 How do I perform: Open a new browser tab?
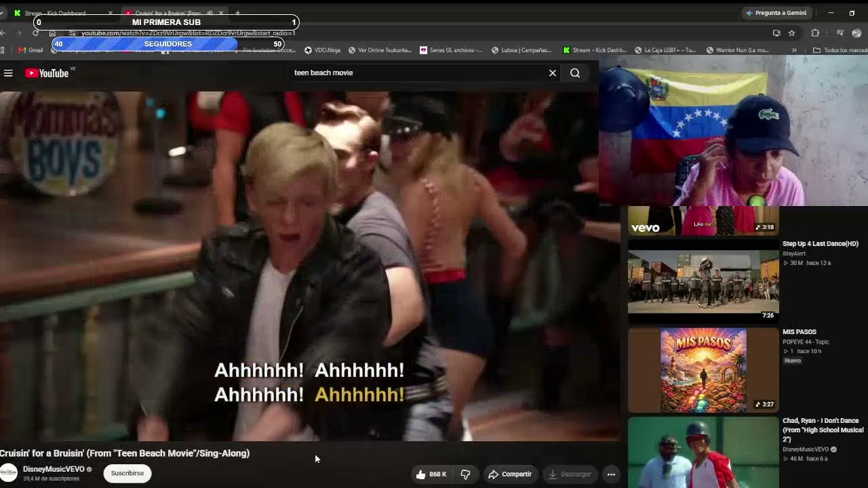tap(237, 13)
